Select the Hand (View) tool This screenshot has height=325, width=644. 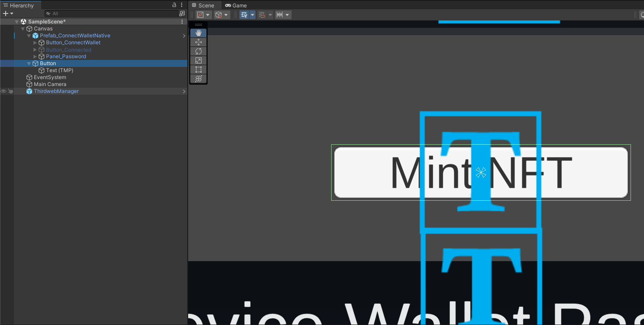[x=199, y=33]
